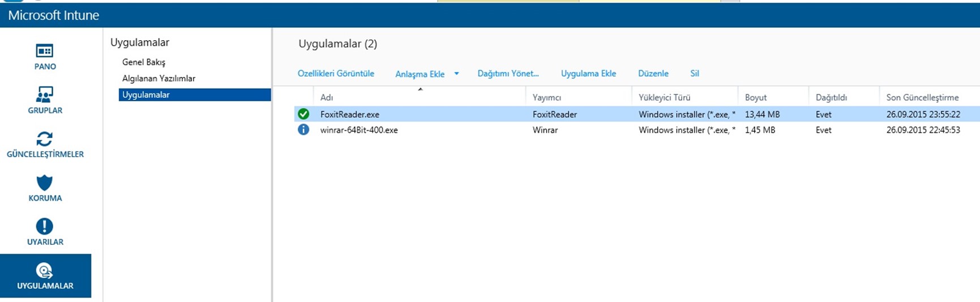Screen dimensions: 980x302
Task: Click the 13,44 MB size cell
Action: point(762,114)
